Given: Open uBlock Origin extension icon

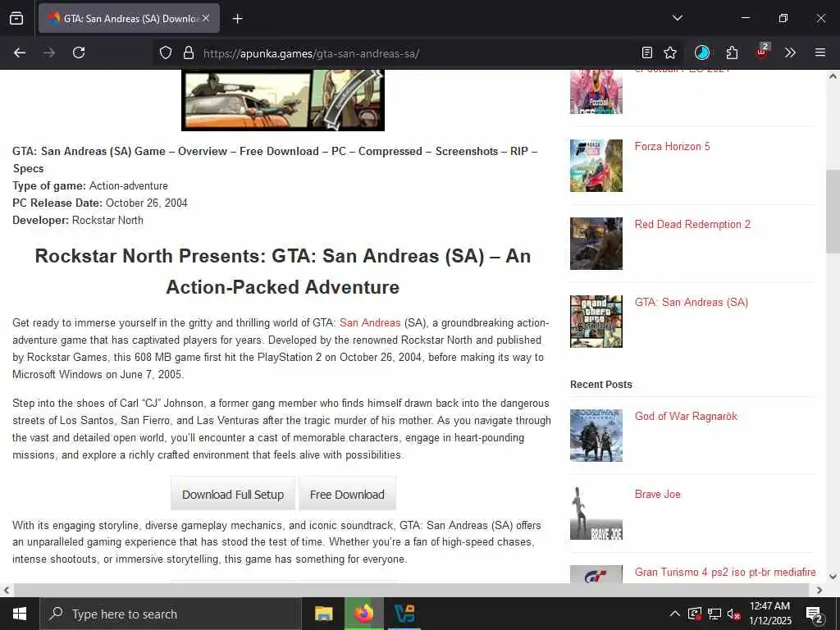Looking at the screenshot, I should (762, 52).
